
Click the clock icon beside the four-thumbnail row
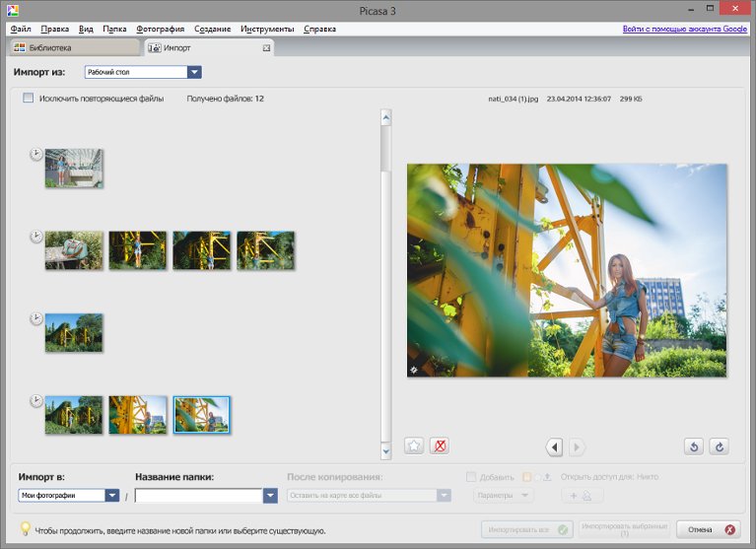click(x=36, y=237)
